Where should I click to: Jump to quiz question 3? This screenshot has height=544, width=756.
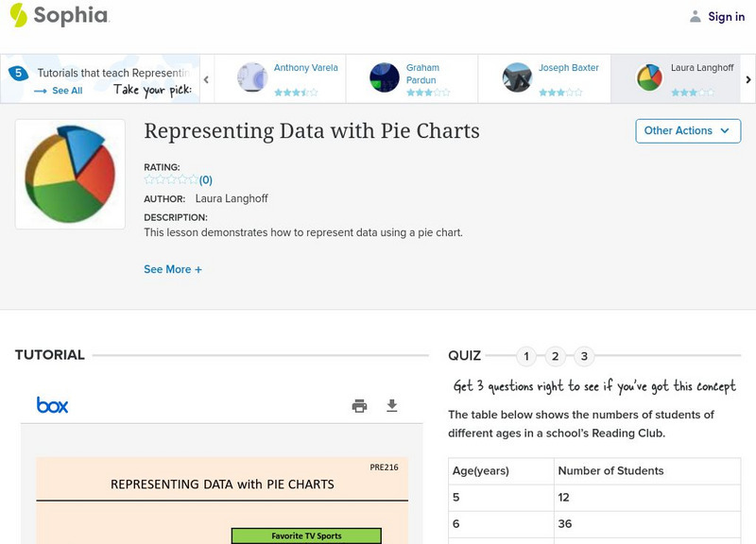[x=584, y=356]
